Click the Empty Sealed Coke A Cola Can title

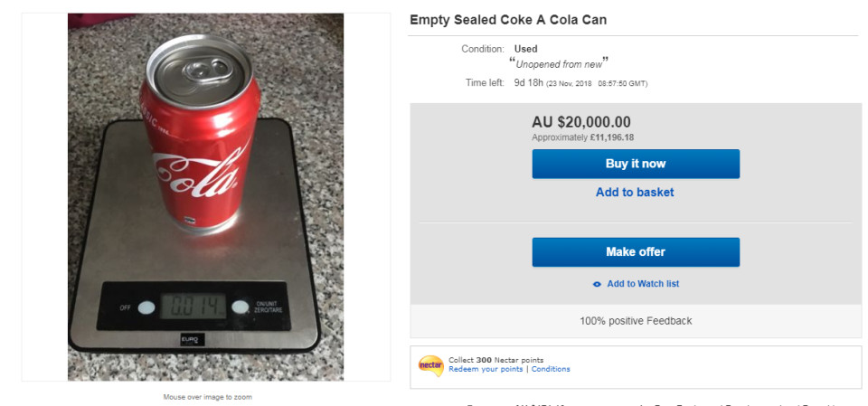click(x=508, y=20)
